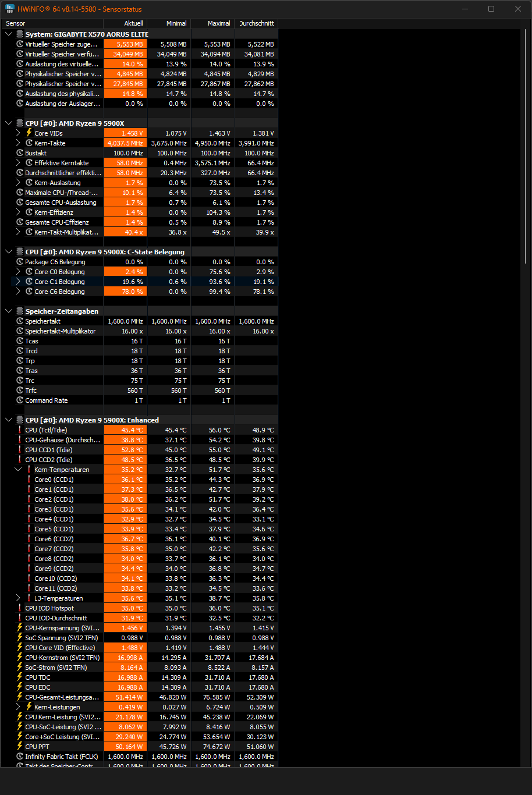Image resolution: width=532 pixels, height=795 pixels.
Task: Click the lightning icon beside Core VIDs
Action: coord(29,133)
